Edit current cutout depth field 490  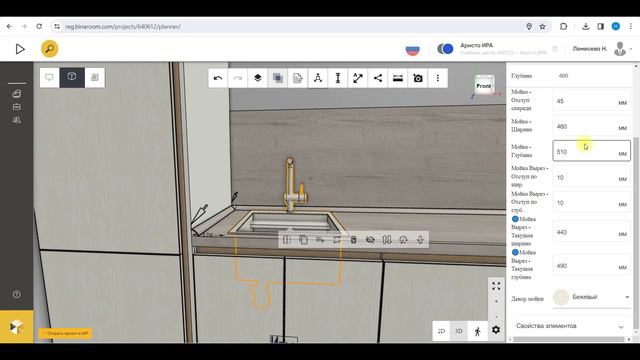(x=591, y=266)
